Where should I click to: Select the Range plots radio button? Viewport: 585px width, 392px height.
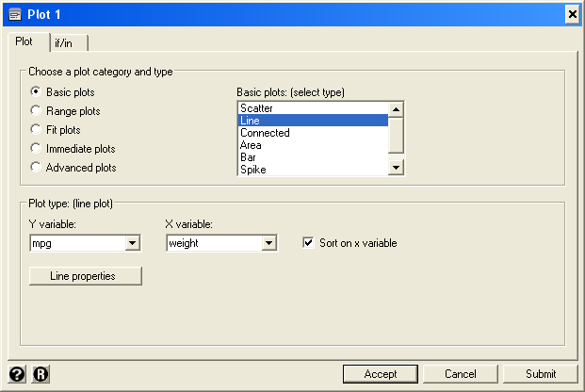pos(36,111)
